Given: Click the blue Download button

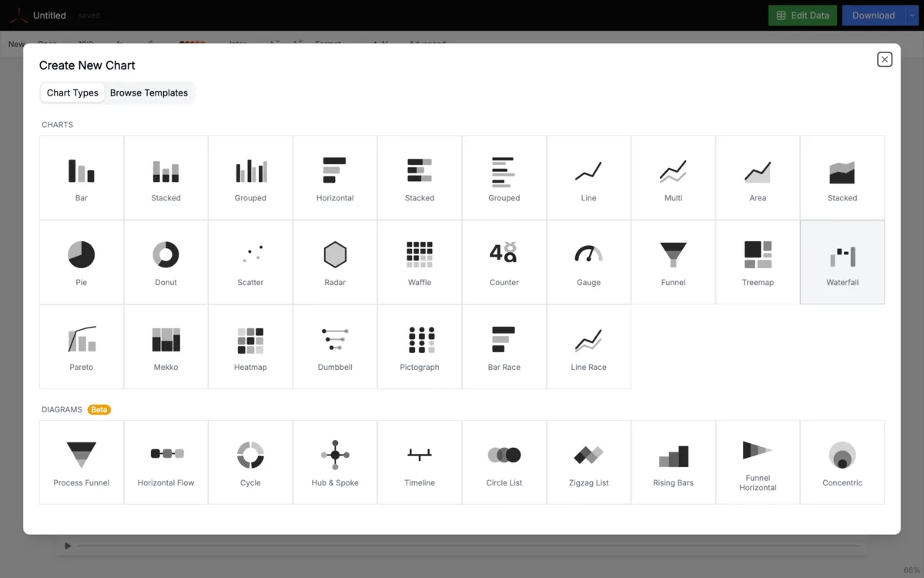Looking at the screenshot, I should (x=874, y=15).
